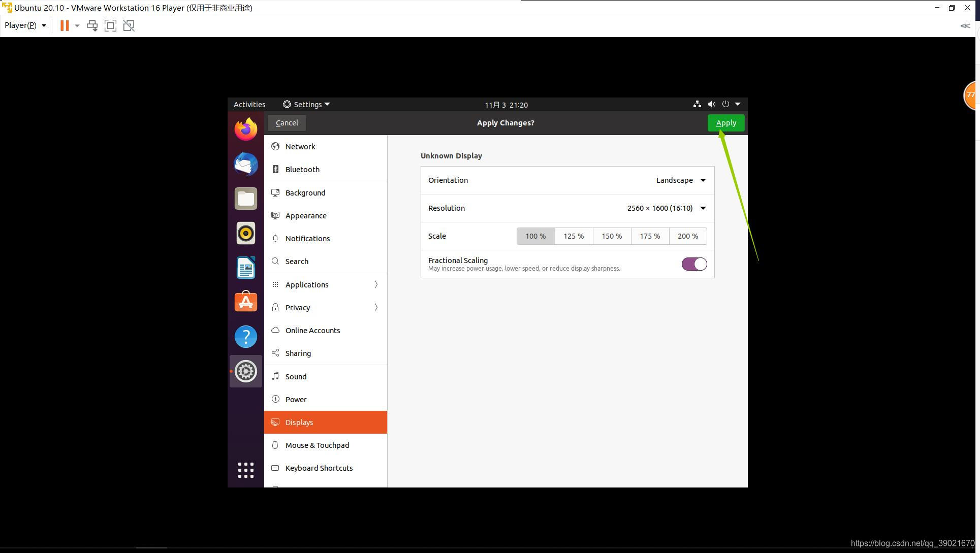Viewport: 980px width, 553px height.
Task: Click the network status icon in top bar
Action: click(x=697, y=104)
